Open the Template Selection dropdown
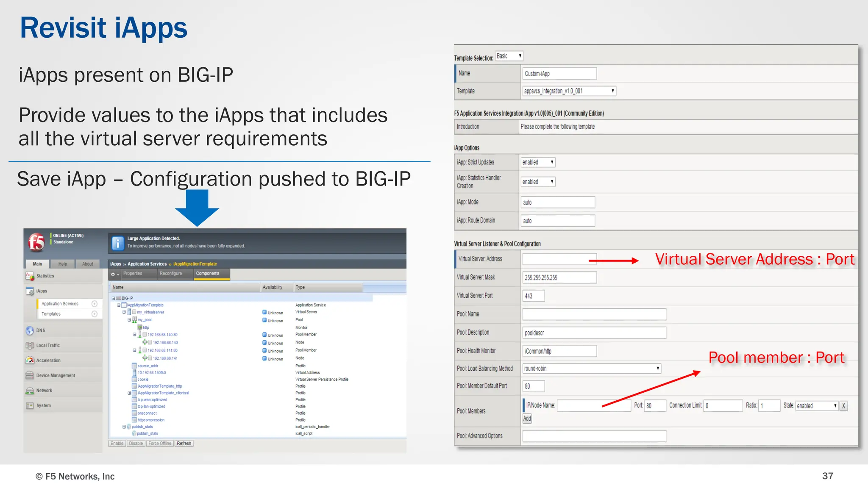This screenshot has width=868, height=488. tap(509, 56)
